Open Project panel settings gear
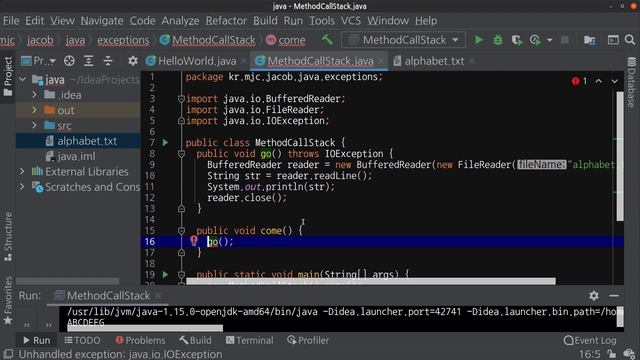Image resolution: width=640 pixels, height=360 pixels. [x=133, y=61]
